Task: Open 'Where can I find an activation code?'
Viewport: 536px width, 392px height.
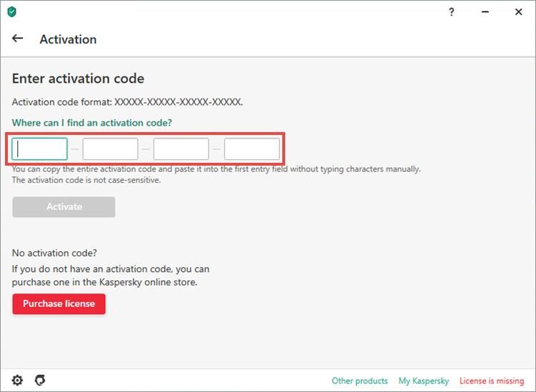Action: coord(92,123)
